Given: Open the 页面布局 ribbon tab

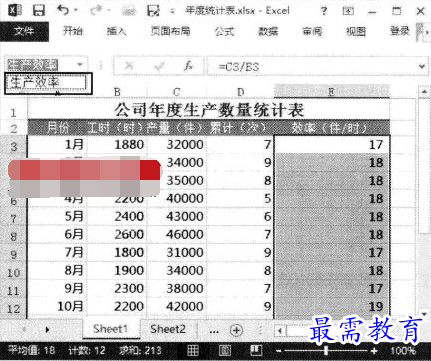Looking at the screenshot, I should [170, 31].
